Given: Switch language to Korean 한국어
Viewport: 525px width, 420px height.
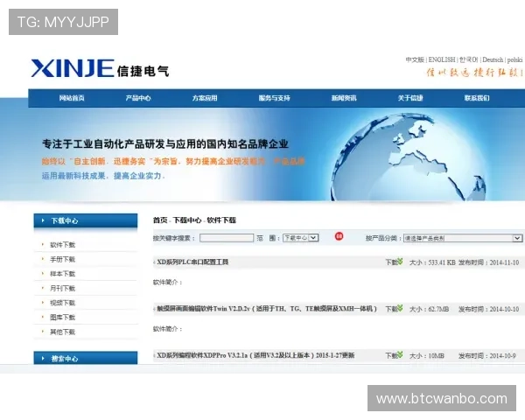Looking at the screenshot, I should [x=469, y=59].
